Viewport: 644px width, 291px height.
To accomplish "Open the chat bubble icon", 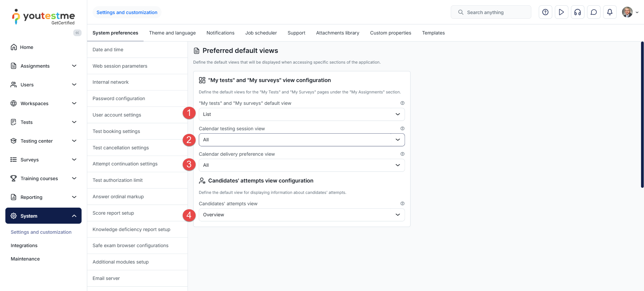I will pos(594,12).
